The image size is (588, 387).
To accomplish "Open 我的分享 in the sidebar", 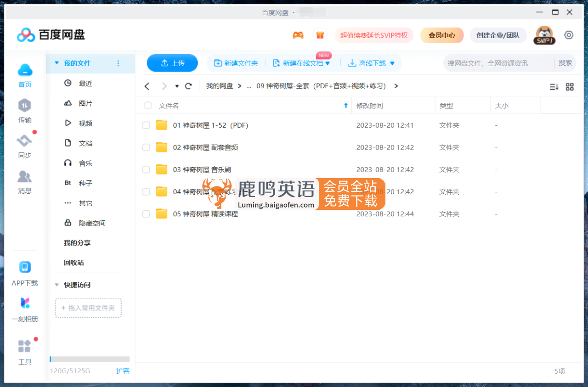I will point(77,243).
